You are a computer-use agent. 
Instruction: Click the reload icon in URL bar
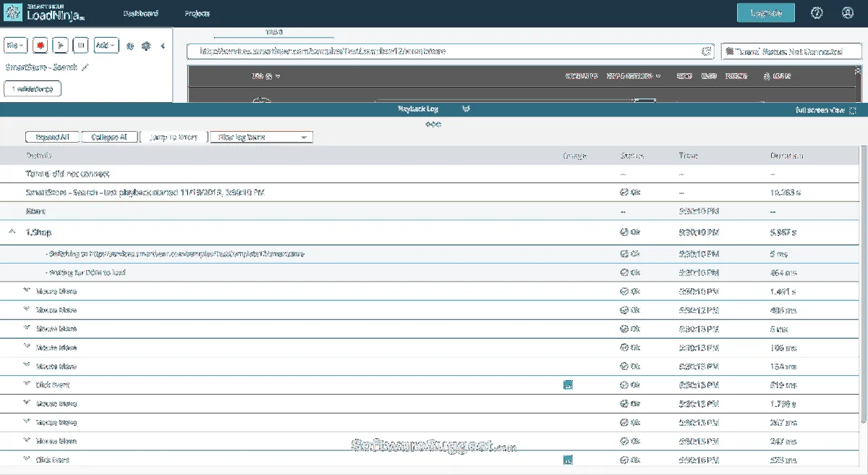(x=706, y=51)
